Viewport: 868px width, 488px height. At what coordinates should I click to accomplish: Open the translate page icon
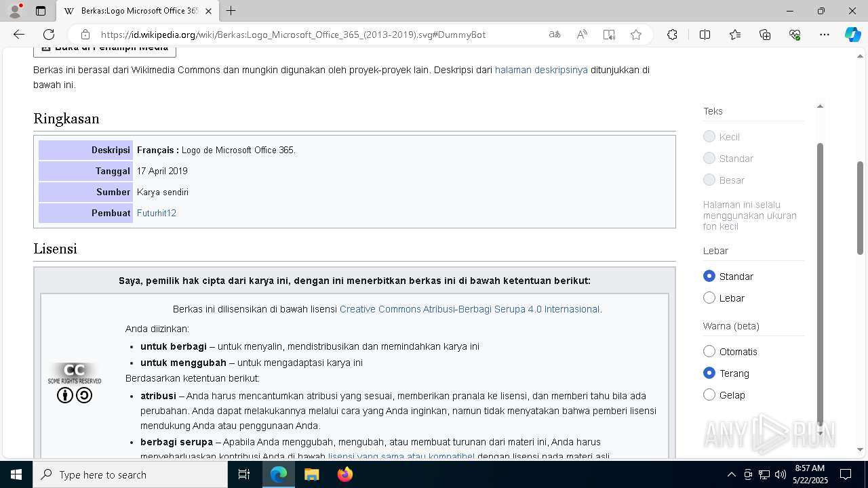(555, 35)
